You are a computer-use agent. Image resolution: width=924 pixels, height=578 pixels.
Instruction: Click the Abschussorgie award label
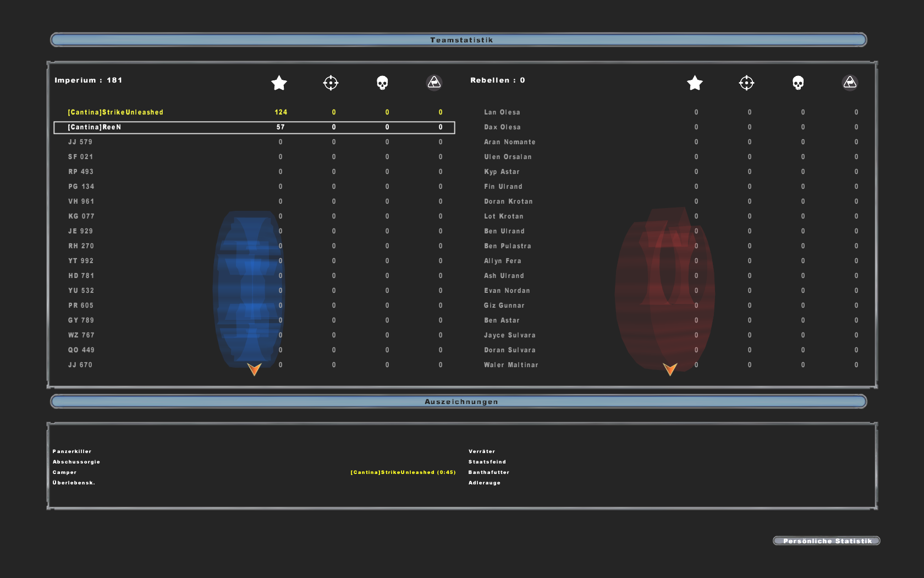(x=76, y=462)
